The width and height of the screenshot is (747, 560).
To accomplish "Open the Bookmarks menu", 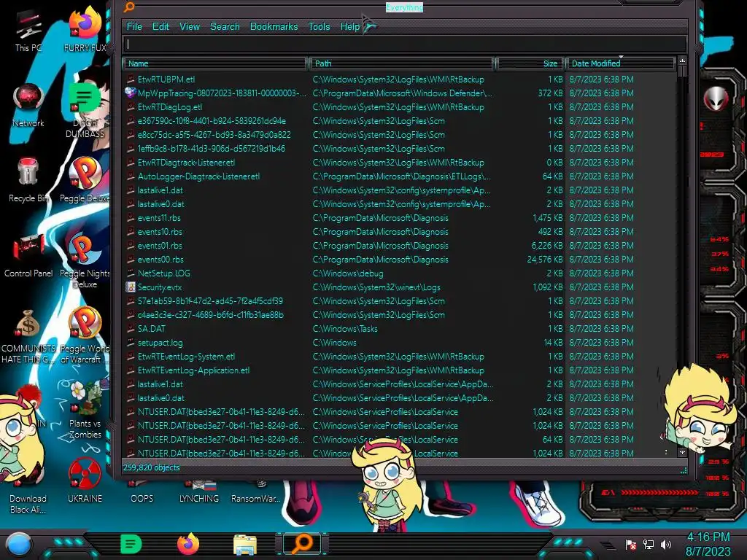I will pyautogui.click(x=274, y=27).
